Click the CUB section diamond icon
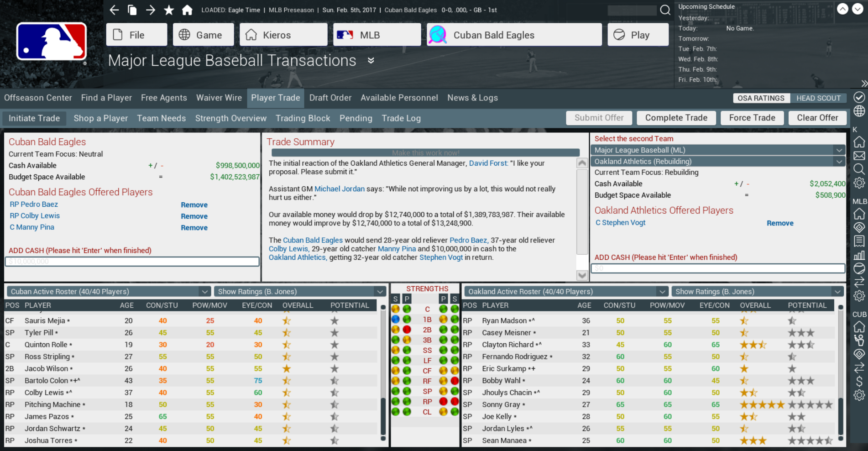Image resolution: width=868 pixels, height=451 pixels. 859,354
